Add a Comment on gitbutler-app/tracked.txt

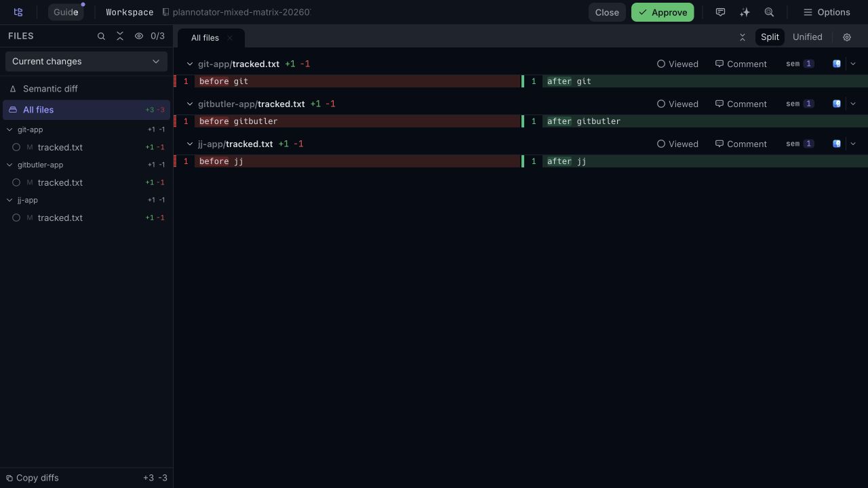pyautogui.click(x=741, y=104)
